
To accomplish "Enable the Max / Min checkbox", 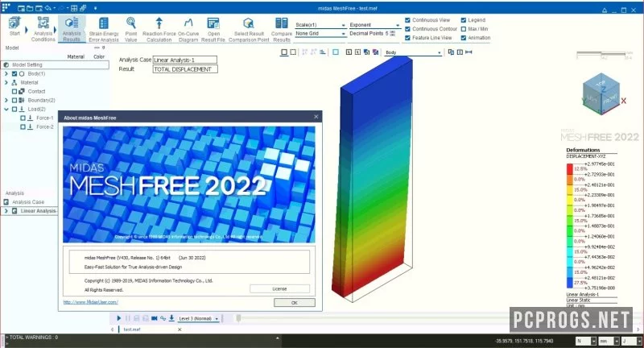I will 464,29.
